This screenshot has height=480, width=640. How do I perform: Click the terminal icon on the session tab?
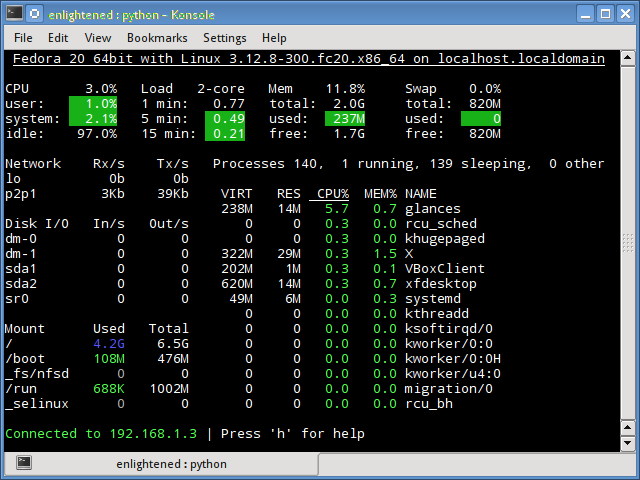pos(24,463)
